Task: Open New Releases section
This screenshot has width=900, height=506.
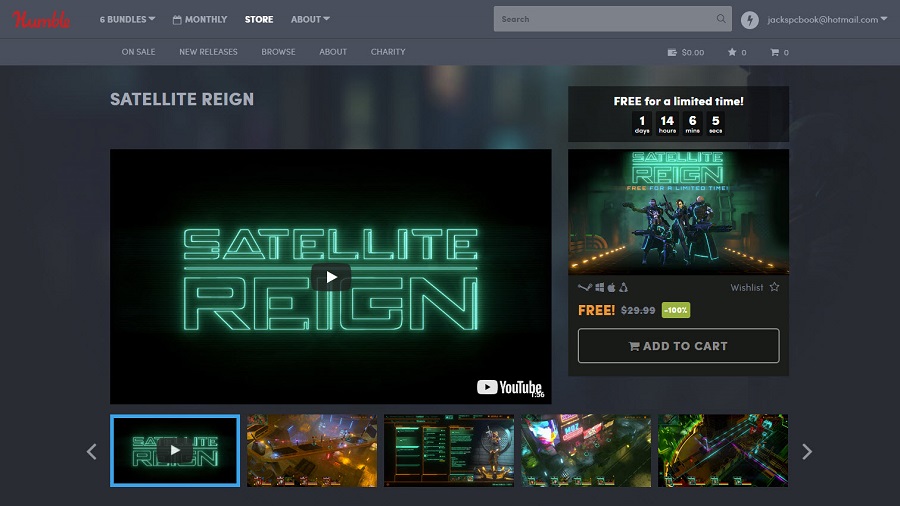Action: [x=208, y=52]
